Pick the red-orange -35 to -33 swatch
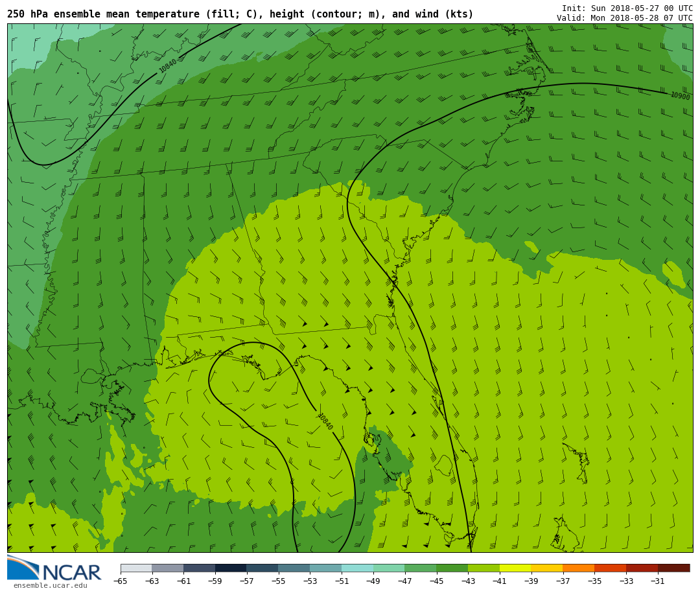The height and width of the screenshot is (593, 700). [611, 568]
